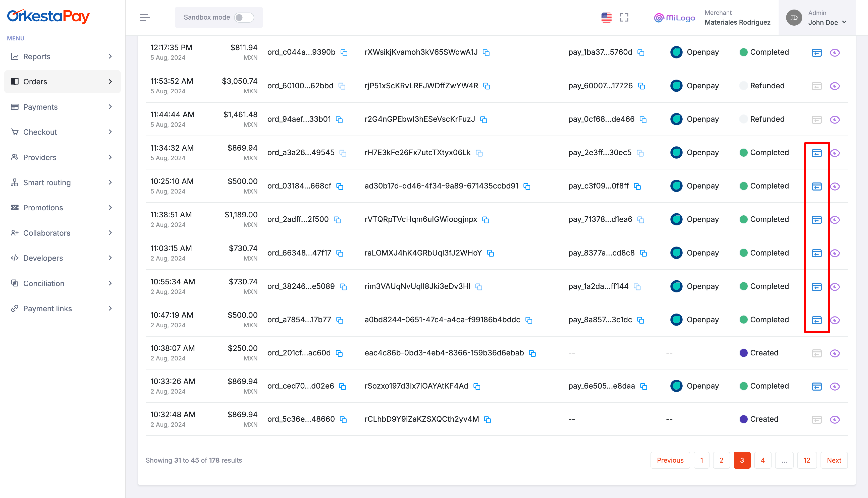This screenshot has height=498, width=868.
Task: Open the Payments menu
Action: point(62,107)
